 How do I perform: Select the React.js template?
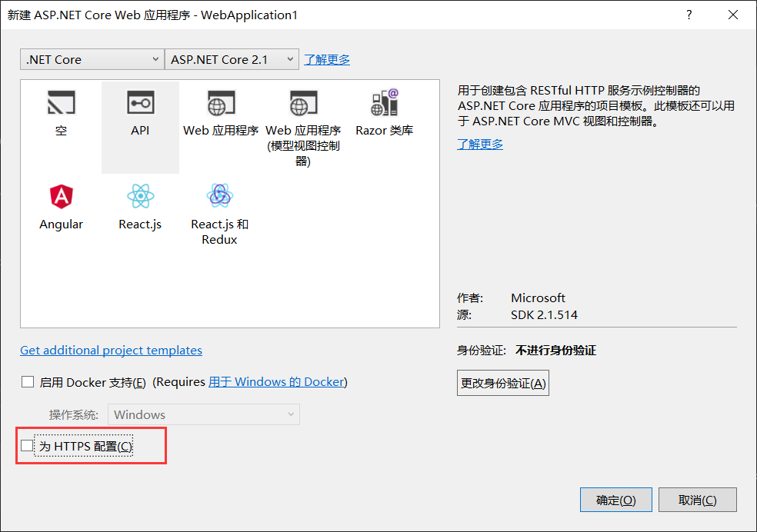(x=140, y=208)
